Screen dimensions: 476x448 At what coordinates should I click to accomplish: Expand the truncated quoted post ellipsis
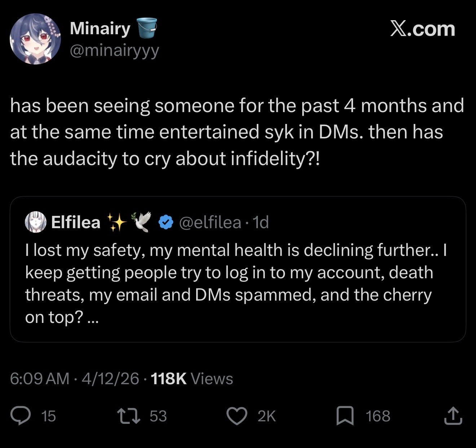[x=93, y=317]
